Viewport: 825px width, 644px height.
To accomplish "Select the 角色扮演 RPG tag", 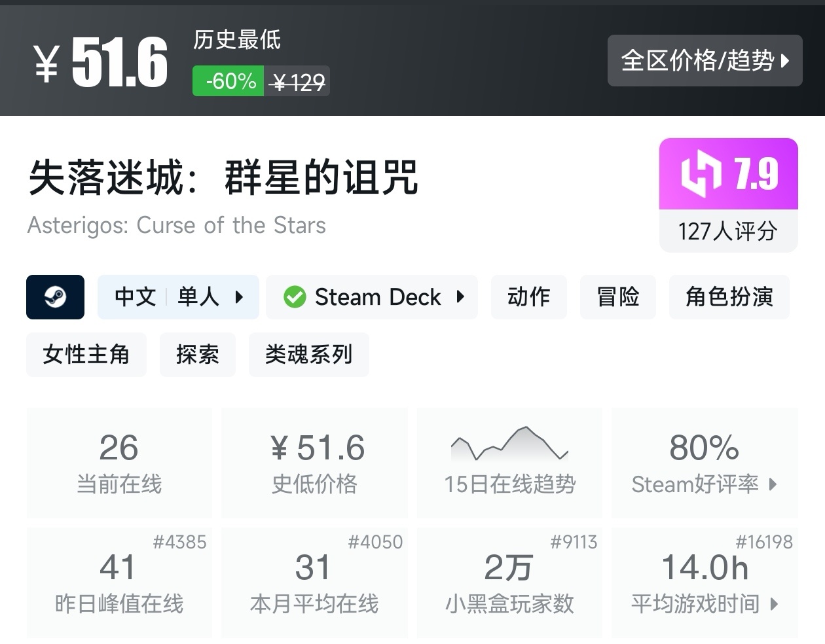I will [729, 297].
